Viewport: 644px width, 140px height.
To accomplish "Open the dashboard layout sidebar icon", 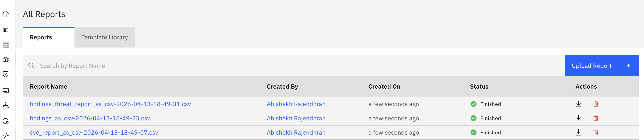I will 6,30.
